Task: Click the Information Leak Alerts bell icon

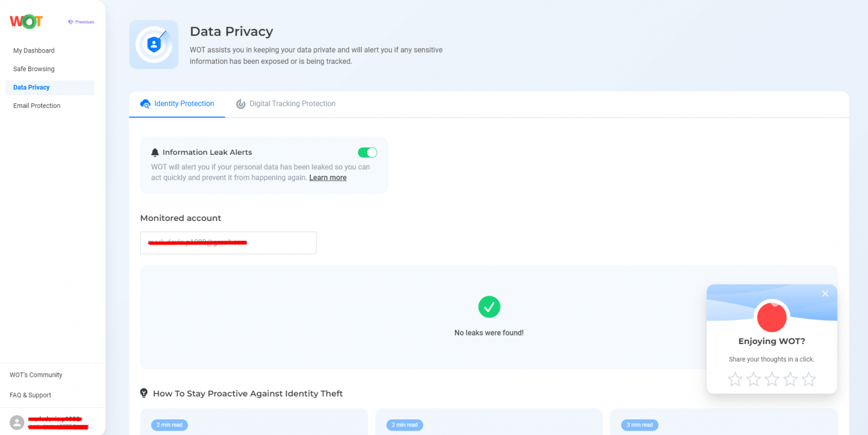Action: [155, 153]
